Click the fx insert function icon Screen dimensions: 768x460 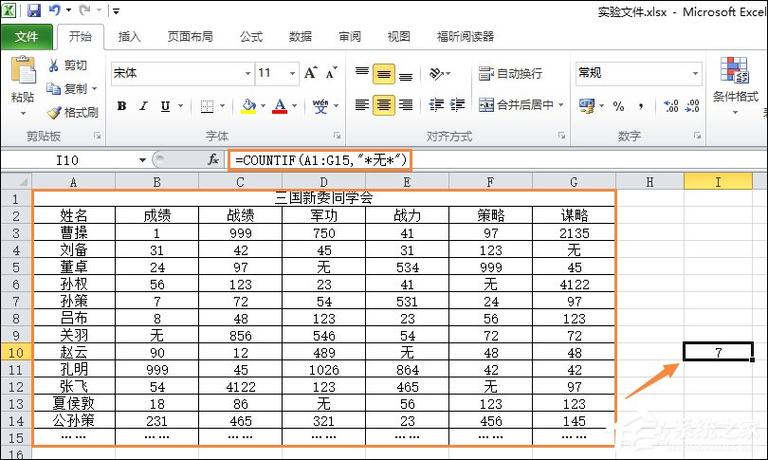point(213,159)
